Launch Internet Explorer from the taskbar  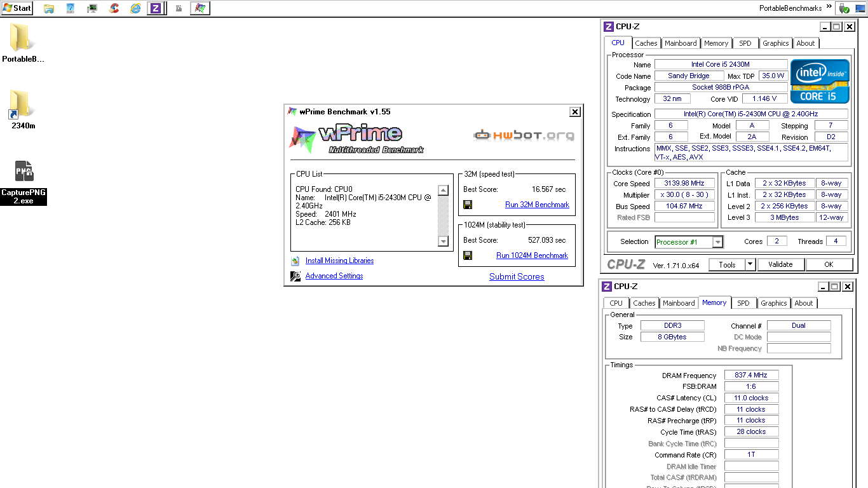click(135, 8)
